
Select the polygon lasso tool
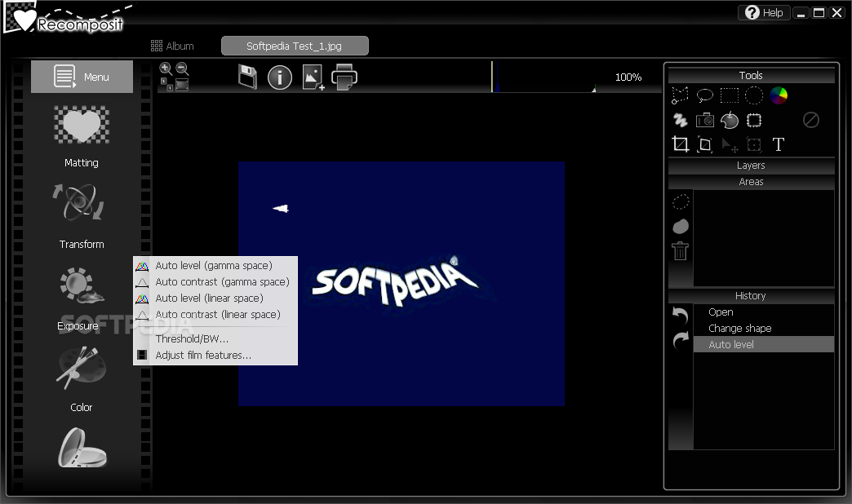pos(681,95)
